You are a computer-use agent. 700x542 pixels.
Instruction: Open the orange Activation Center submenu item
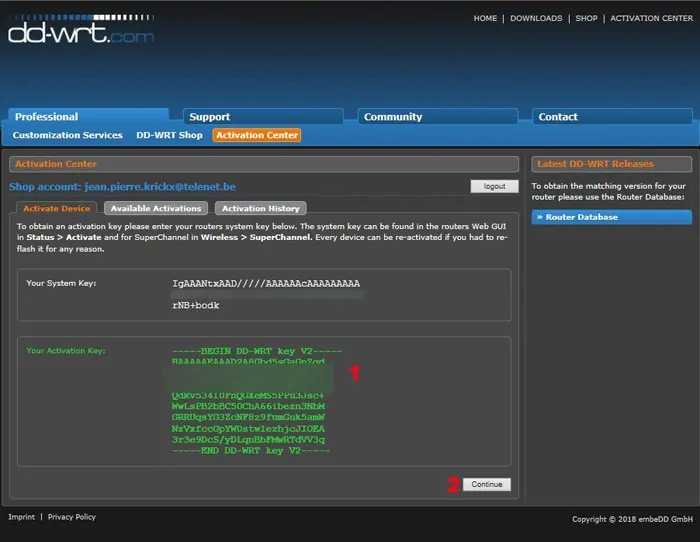(x=257, y=135)
